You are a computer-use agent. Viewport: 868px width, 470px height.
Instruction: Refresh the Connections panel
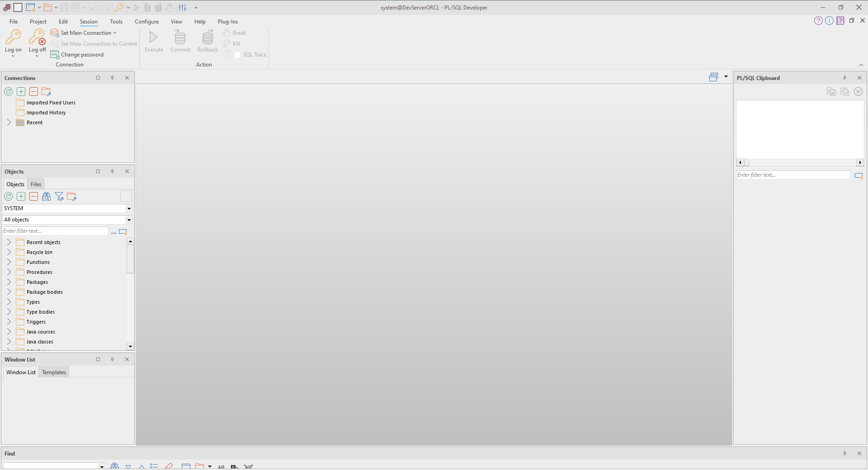pos(9,92)
